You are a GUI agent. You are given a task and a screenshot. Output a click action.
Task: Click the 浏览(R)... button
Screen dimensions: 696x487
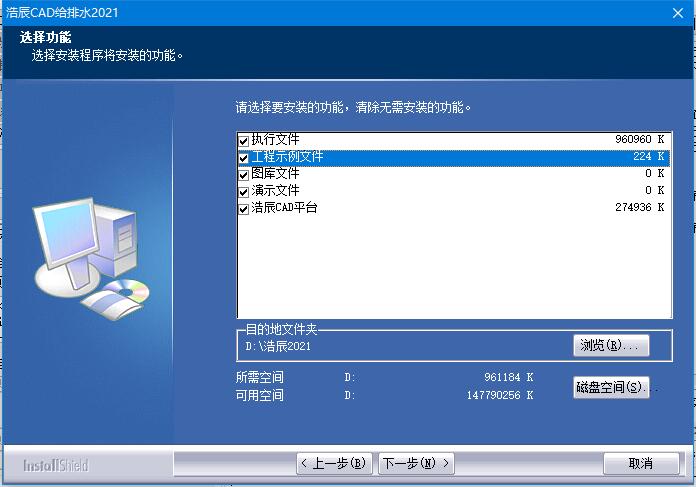(x=611, y=345)
